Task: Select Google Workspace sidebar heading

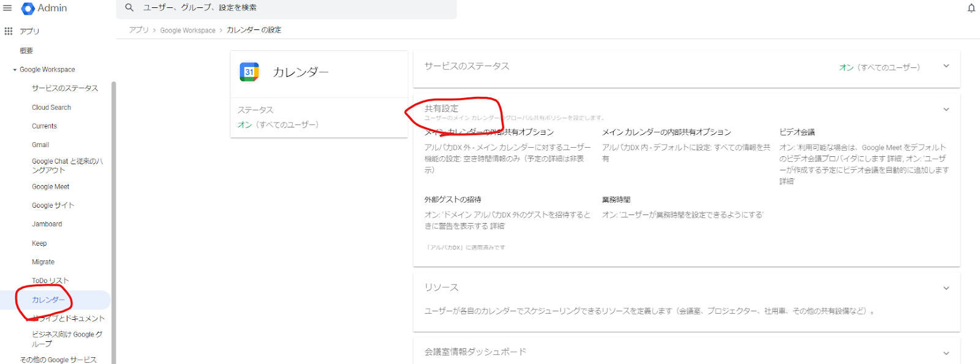Action: (x=47, y=70)
